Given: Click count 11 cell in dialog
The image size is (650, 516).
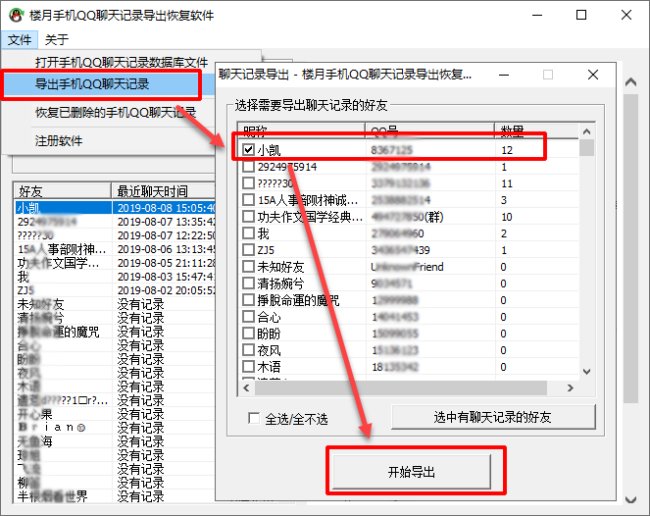Looking at the screenshot, I should [507, 184].
